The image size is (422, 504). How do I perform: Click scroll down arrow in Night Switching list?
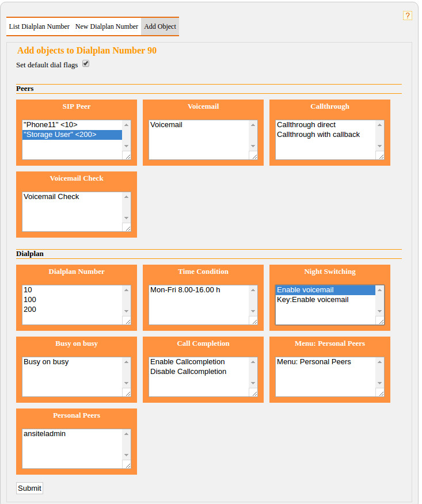379,311
